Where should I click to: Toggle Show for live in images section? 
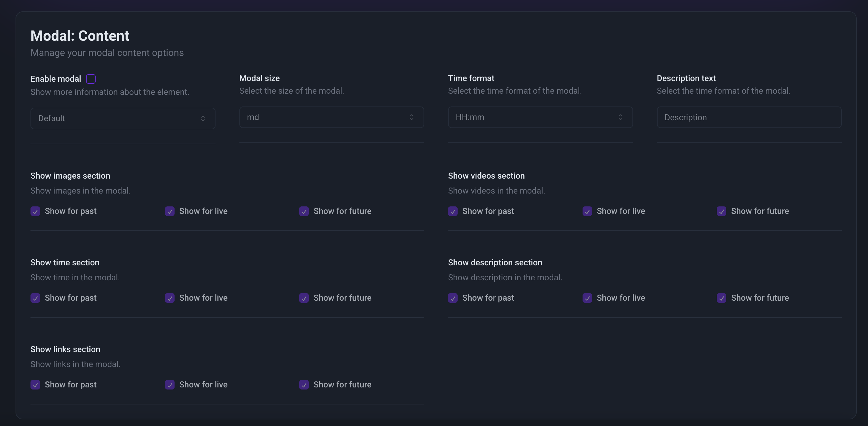pos(169,212)
